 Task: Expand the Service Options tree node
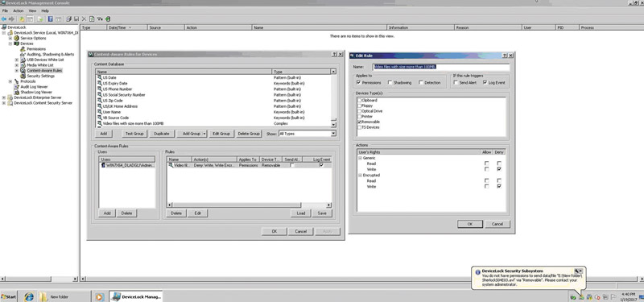pos(10,38)
